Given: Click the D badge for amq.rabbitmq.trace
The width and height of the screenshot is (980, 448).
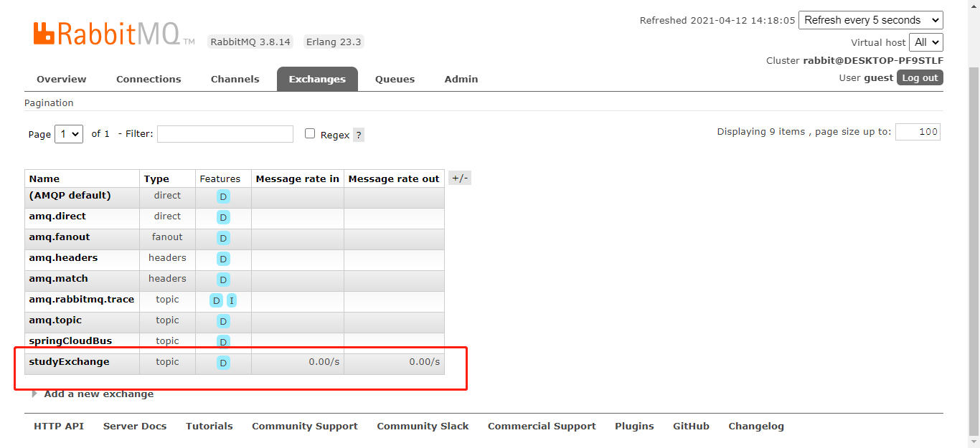Looking at the screenshot, I should click(x=216, y=300).
